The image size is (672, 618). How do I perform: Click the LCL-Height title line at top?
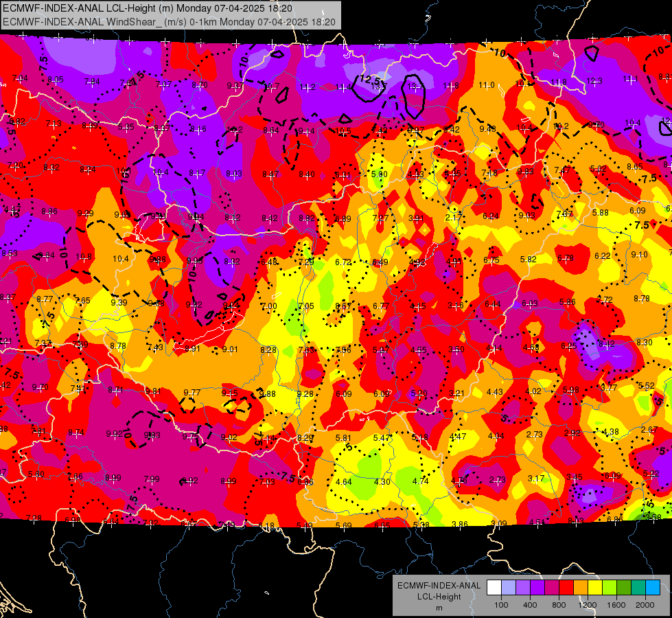point(148,8)
